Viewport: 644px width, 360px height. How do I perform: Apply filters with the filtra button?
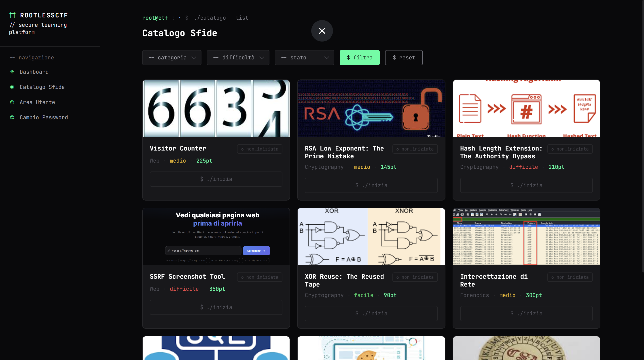[360, 58]
